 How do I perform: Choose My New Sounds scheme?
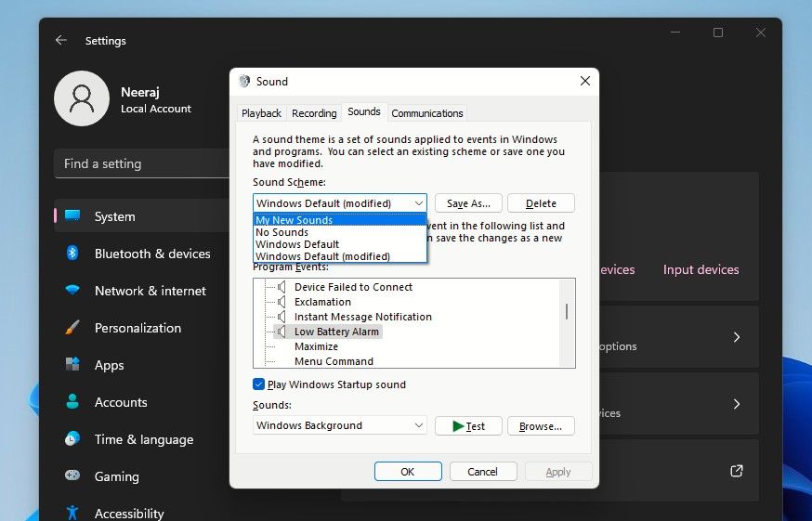click(x=340, y=220)
